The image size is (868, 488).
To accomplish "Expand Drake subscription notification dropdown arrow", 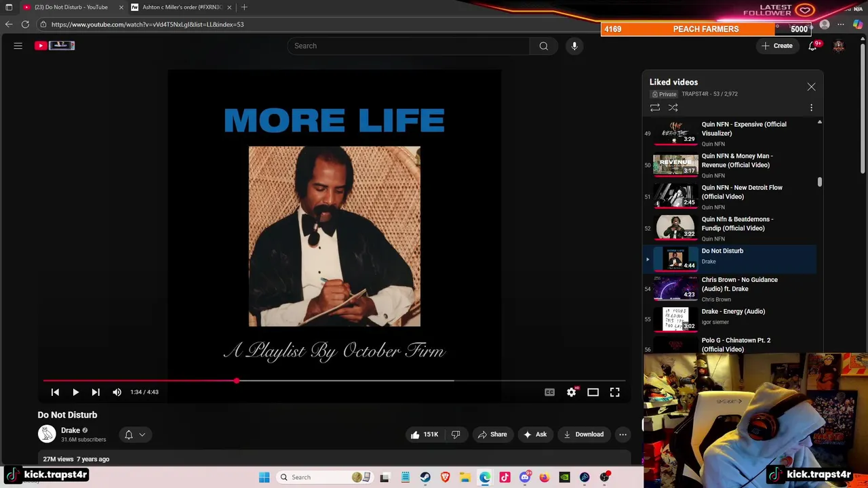I will [x=142, y=434].
